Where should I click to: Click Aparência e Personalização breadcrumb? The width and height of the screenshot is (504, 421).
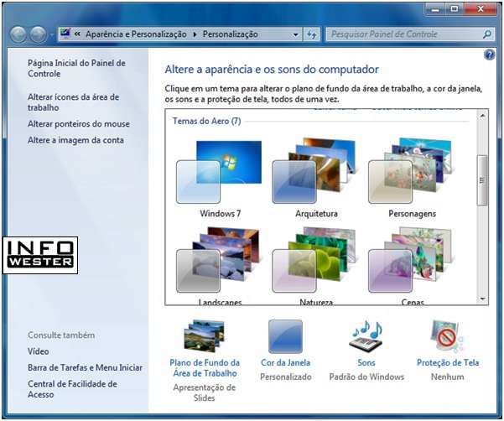(136, 34)
